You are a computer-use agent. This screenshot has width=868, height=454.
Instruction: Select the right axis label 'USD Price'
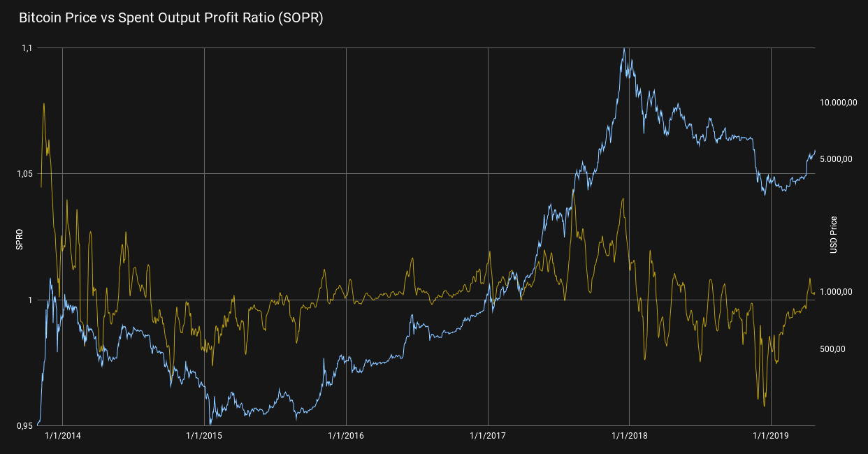tap(834, 235)
